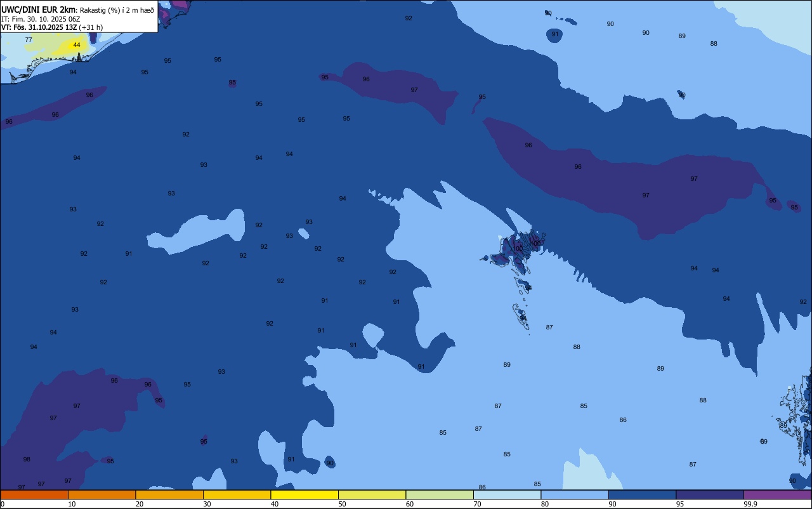The image size is (812, 509).
Task: Click the legend tick label '40'
Action: click(275, 504)
